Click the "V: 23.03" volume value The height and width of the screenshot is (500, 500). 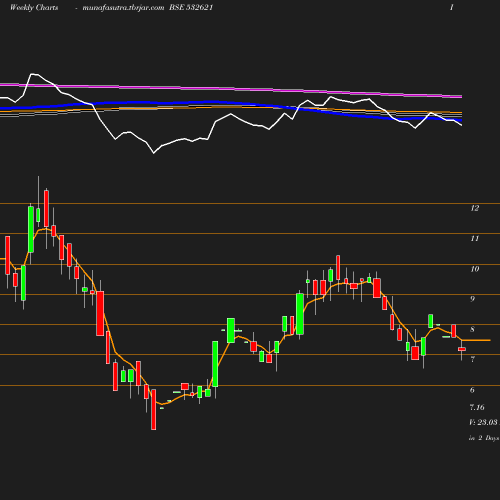[x=483, y=422]
